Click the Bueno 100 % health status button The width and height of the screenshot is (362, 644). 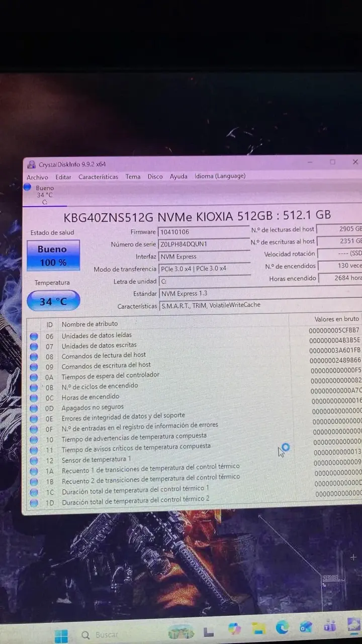click(x=53, y=255)
